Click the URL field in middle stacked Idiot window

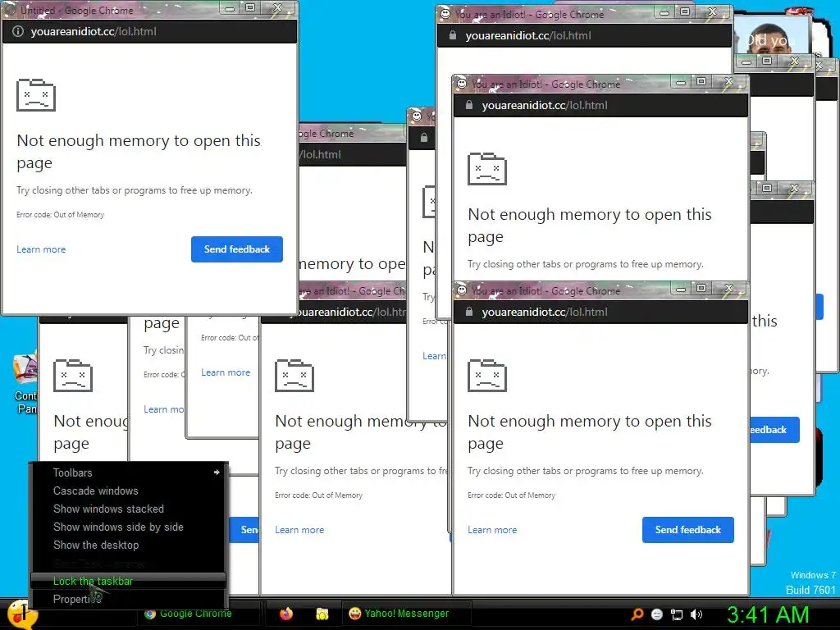545,106
